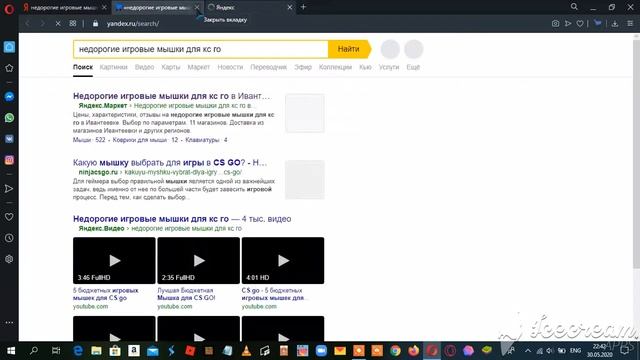
Task: Select the Карты search tab
Action: 171,67
